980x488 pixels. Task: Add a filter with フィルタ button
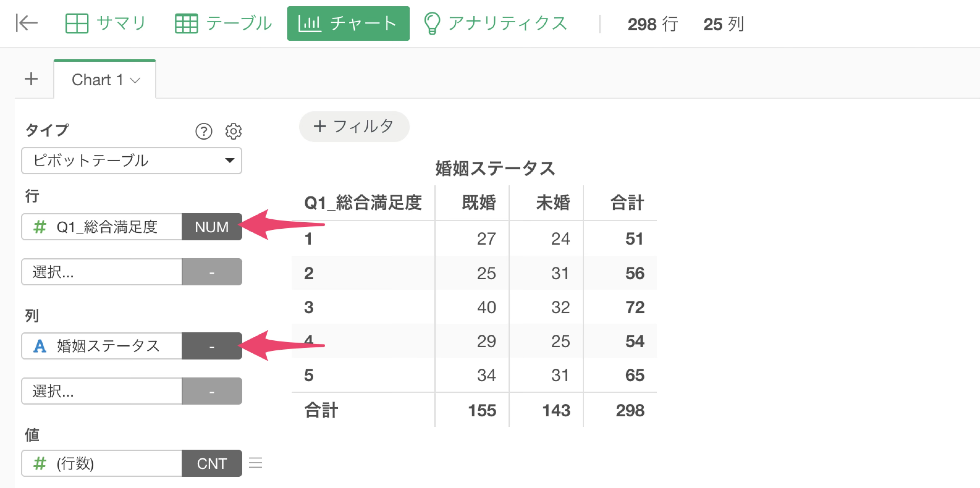354,126
